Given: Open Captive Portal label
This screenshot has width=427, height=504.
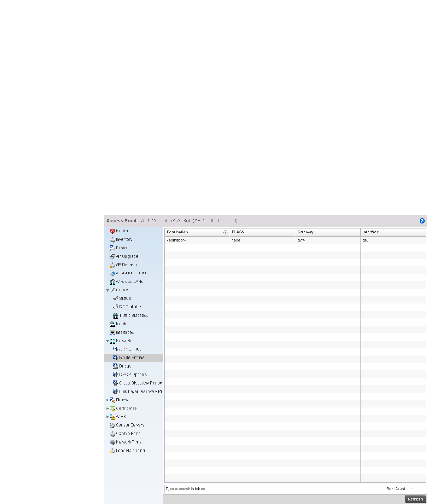Looking at the screenshot, I should (x=128, y=433).
